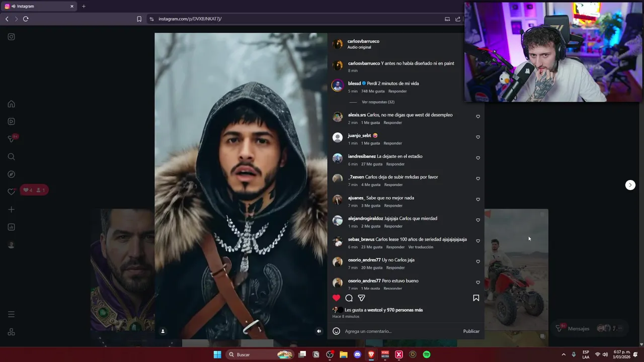Like the comment by _7xeven

tap(478, 178)
